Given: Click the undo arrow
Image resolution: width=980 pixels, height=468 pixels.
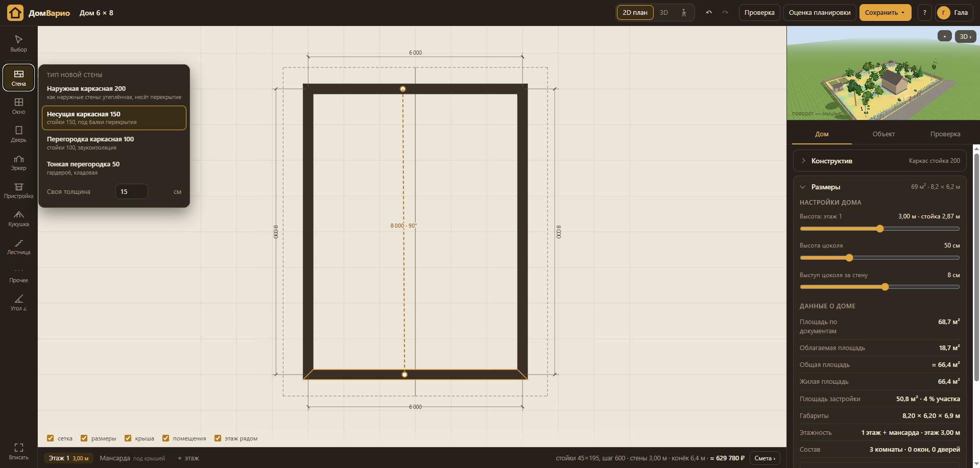Looking at the screenshot, I should (708, 12).
